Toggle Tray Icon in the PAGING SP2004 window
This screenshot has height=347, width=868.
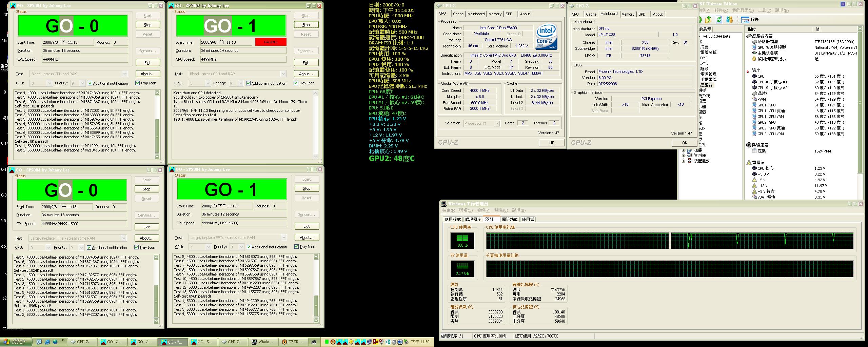(x=304, y=83)
